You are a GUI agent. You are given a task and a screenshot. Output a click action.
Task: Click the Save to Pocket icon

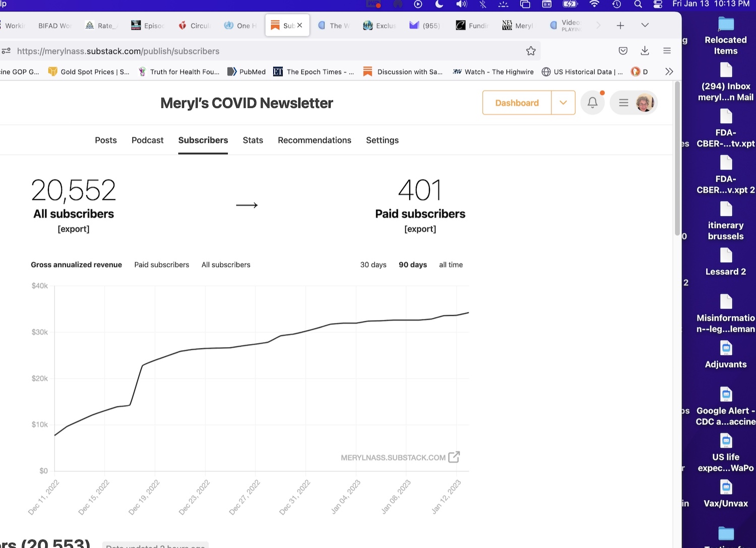[x=623, y=51]
